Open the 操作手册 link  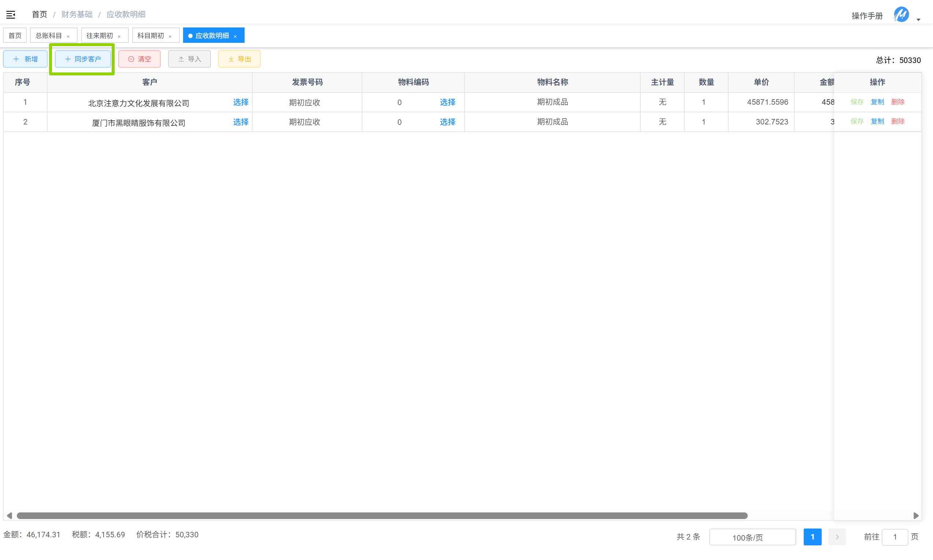[867, 16]
